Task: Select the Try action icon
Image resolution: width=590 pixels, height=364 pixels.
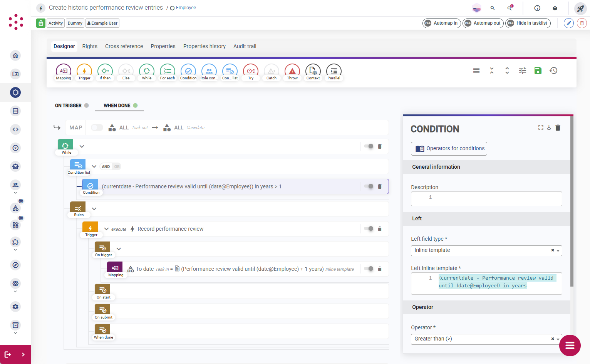Action: [x=251, y=72]
